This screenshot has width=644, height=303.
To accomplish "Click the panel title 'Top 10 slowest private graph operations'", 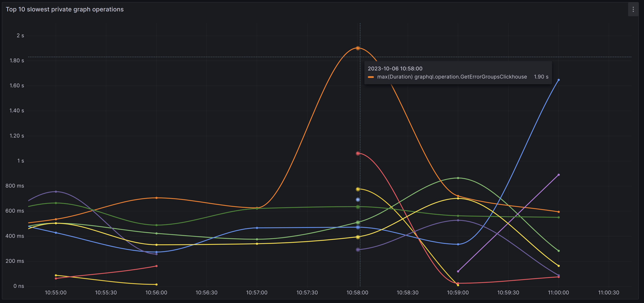I will (65, 9).
